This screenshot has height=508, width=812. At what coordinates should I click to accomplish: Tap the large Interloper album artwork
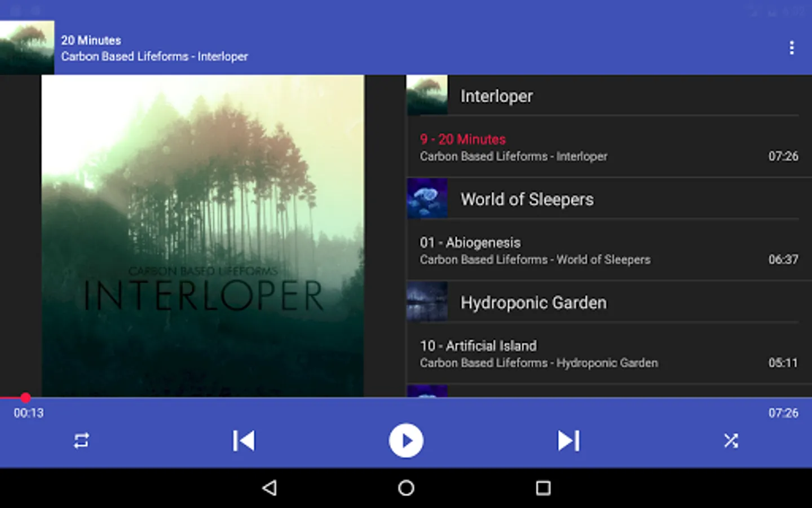[x=203, y=236]
